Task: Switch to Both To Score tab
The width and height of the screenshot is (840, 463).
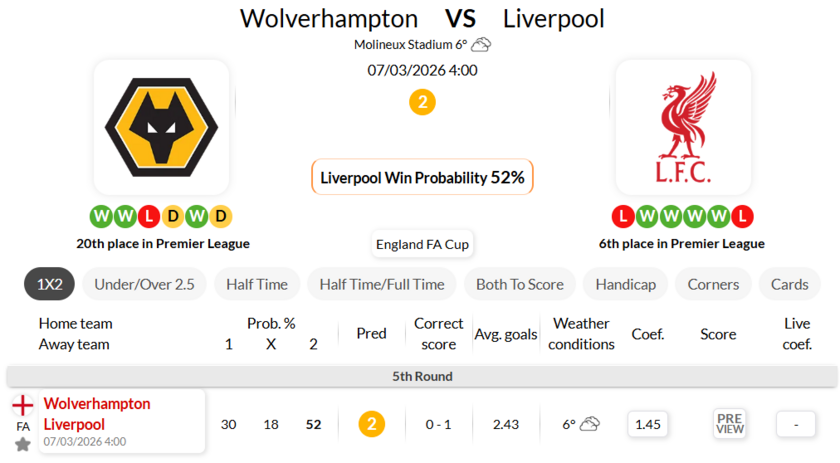Action: point(519,284)
